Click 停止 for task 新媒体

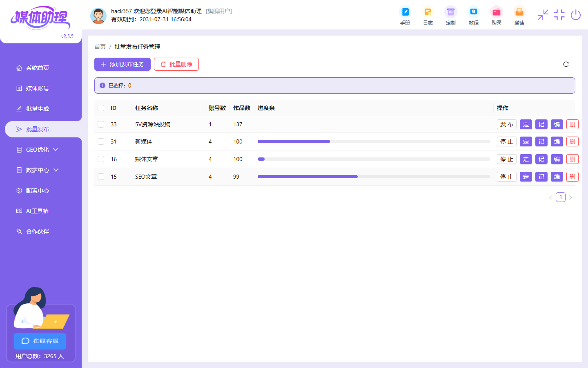coord(507,141)
